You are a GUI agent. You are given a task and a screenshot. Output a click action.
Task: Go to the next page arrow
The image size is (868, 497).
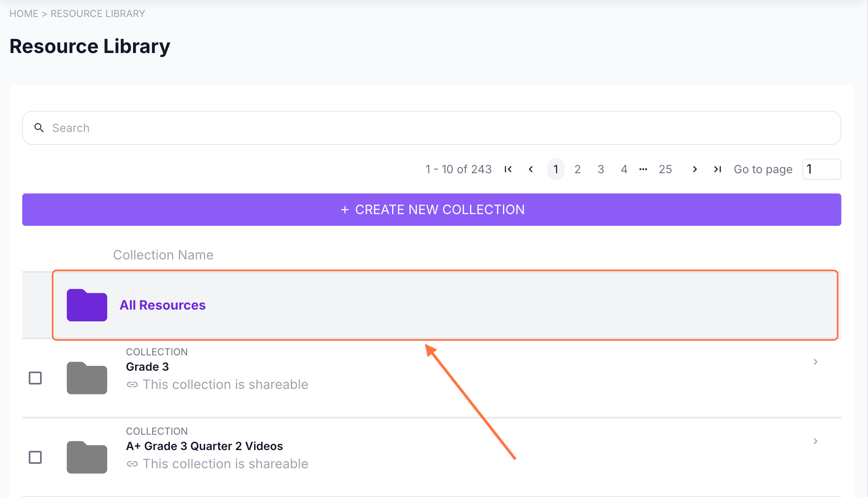coord(695,169)
